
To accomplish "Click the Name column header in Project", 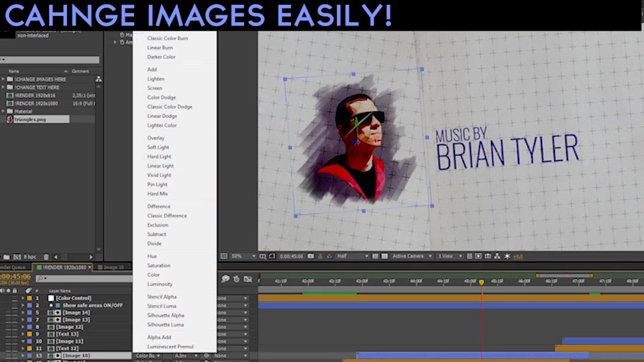I will (x=14, y=71).
